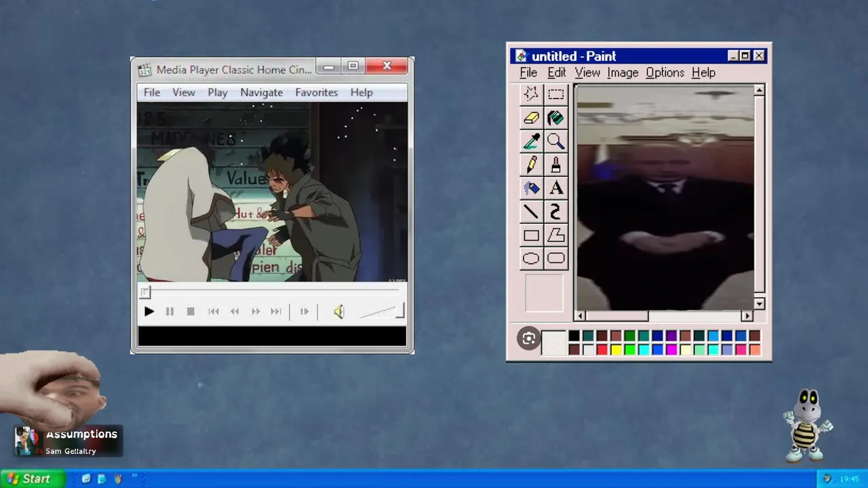Viewport: 868px width, 488px height.
Task: Click Paint's horizontal scrollbar right arrow
Action: coord(747,316)
